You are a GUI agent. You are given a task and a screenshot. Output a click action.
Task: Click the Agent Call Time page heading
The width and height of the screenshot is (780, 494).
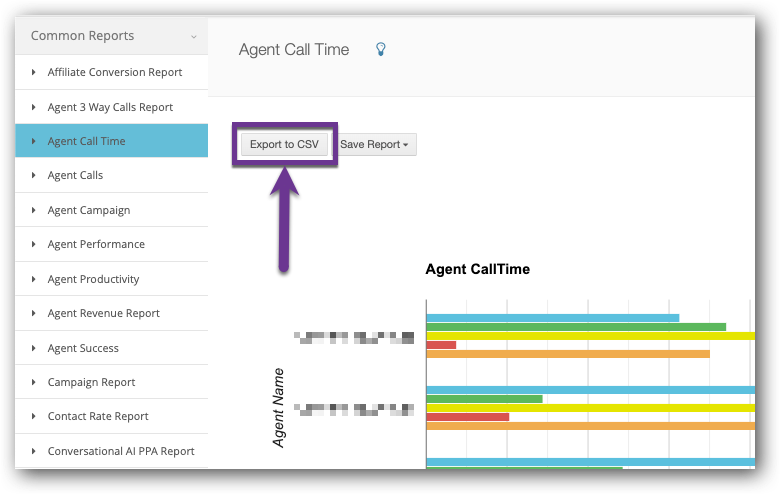(x=294, y=50)
